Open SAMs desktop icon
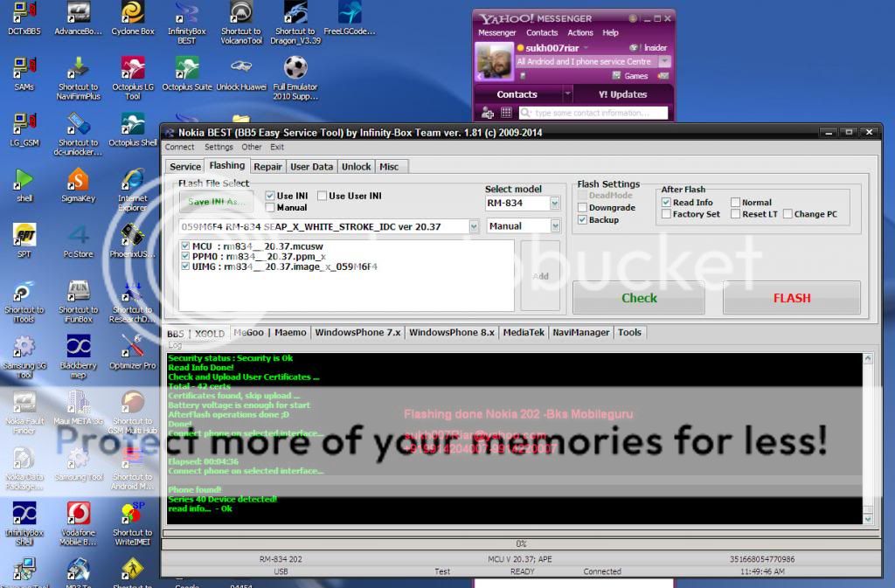Screen dimensions: 895x588 coord(24,73)
